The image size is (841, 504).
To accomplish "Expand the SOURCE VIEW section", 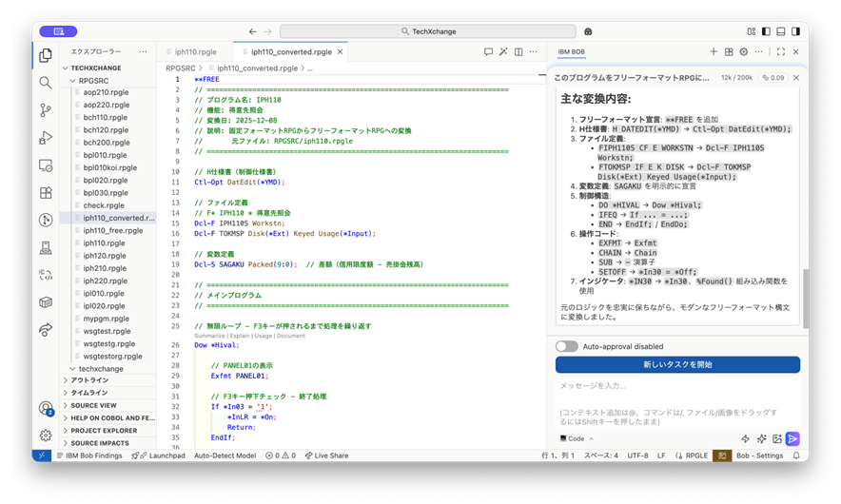I will [93, 405].
